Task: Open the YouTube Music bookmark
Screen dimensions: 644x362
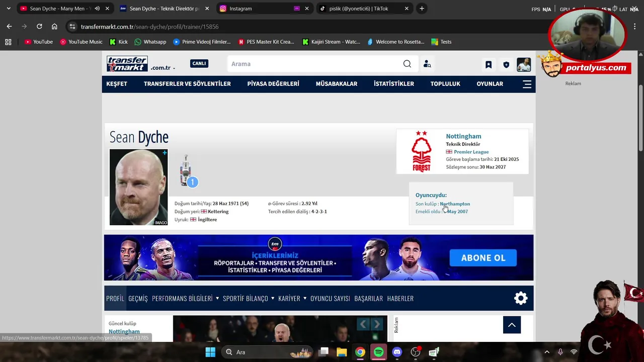Action: tap(81, 42)
